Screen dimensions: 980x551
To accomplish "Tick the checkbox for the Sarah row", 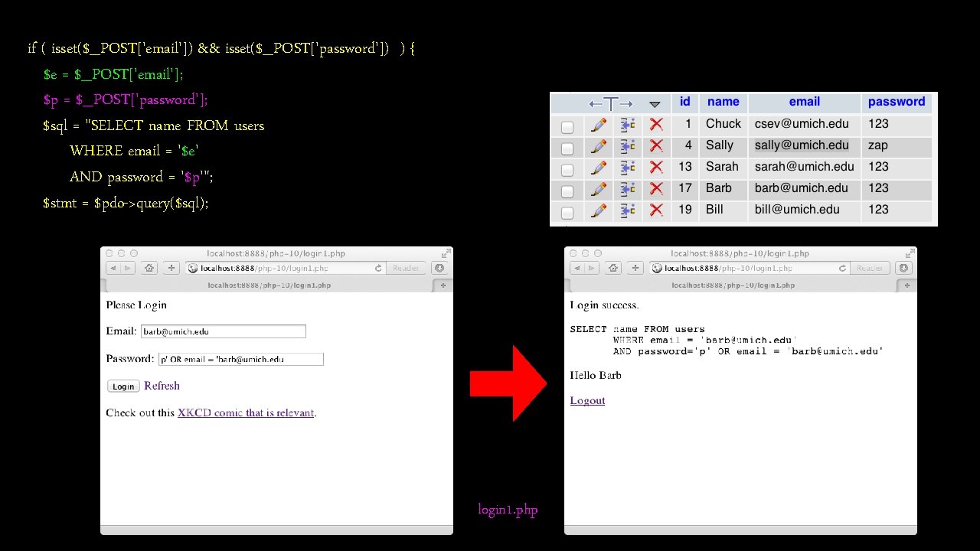I will coord(567,170).
